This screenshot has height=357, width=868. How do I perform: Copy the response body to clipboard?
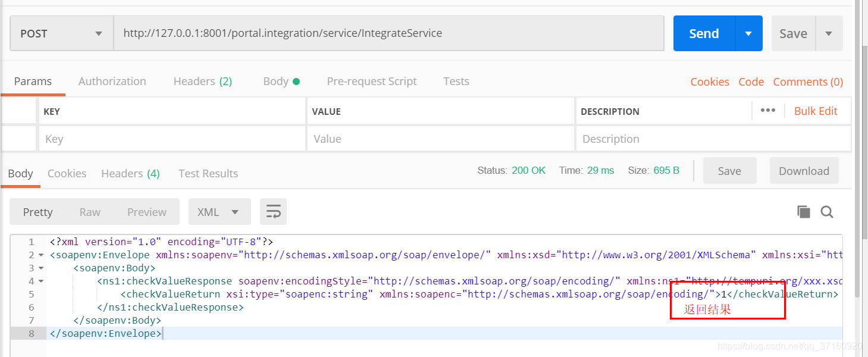point(803,211)
